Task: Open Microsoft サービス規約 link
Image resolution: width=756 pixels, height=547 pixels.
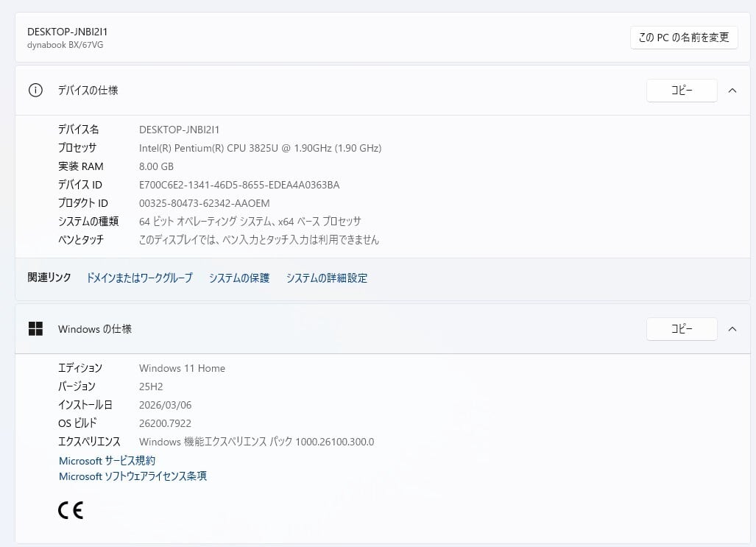Action: tap(107, 461)
